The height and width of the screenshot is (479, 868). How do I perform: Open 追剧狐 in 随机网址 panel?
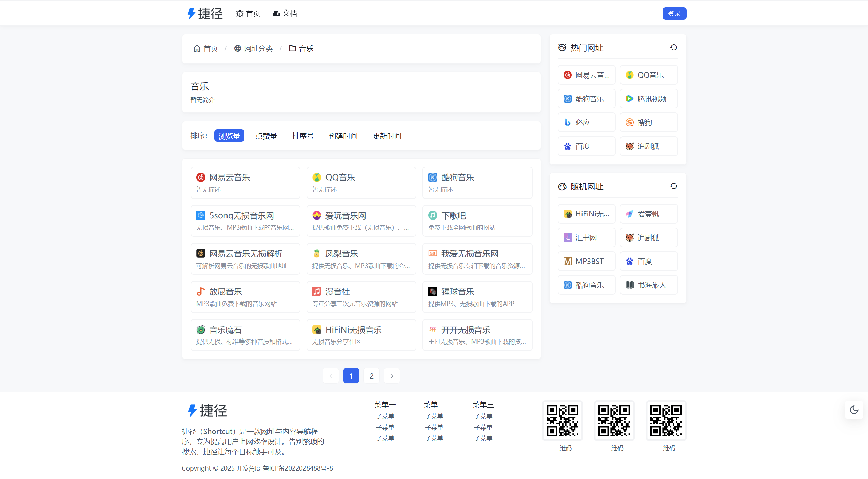pyautogui.click(x=649, y=237)
